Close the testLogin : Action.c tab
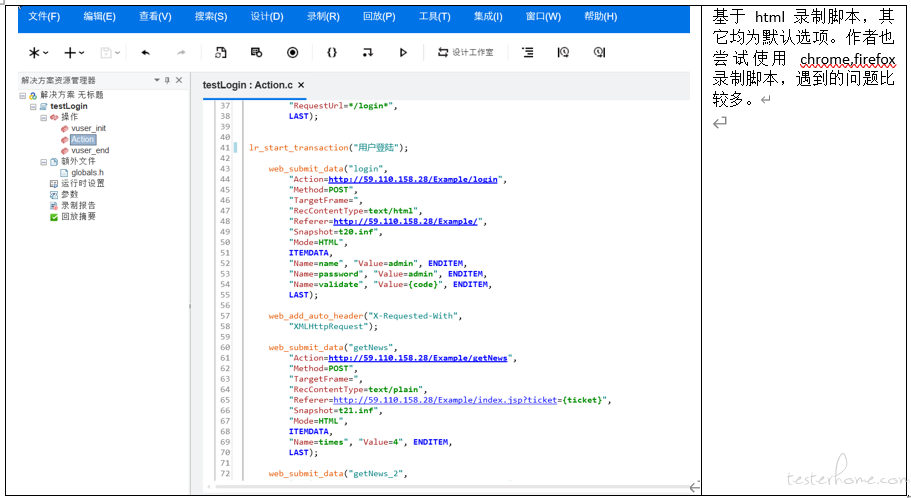Screen dimensions: 911x498 tap(301, 85)
